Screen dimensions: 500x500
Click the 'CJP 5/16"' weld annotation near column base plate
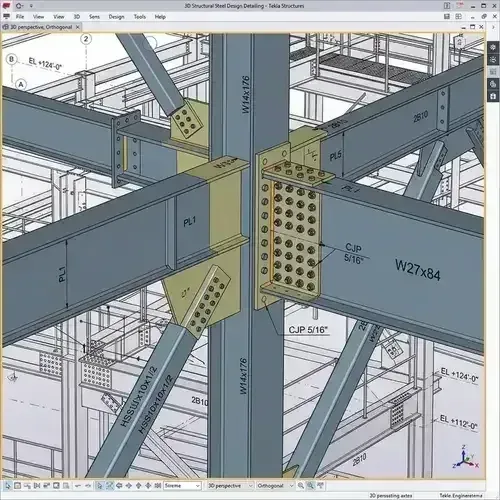pos(308,330)
